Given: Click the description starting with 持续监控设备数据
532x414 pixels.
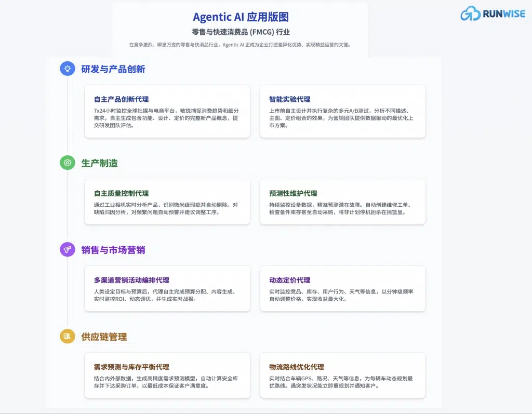Looking at the screenshot, I should tap(340, 209).
